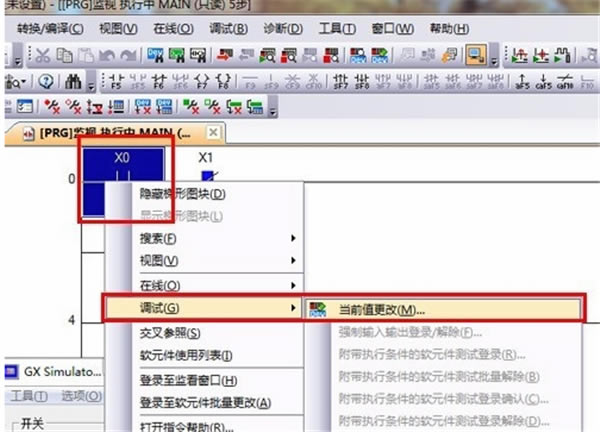Close the [PRG] MAIN tab

(213, 132)
